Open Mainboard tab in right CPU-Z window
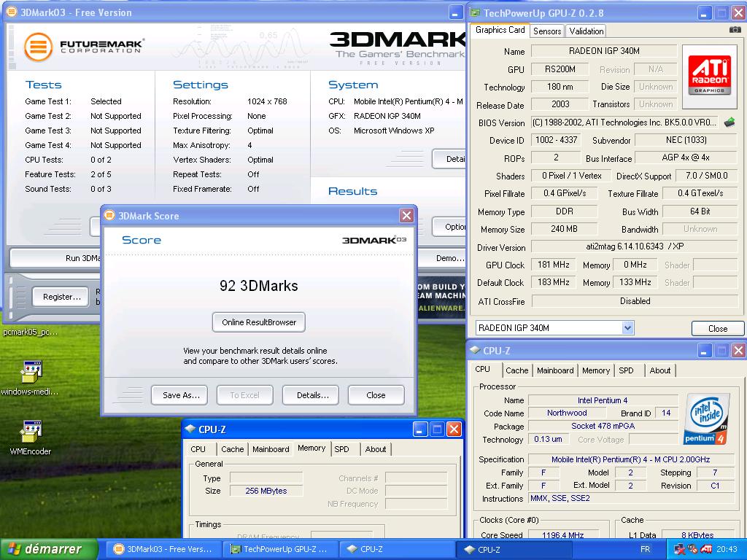 pyautogui.click(x=555, y=370)
